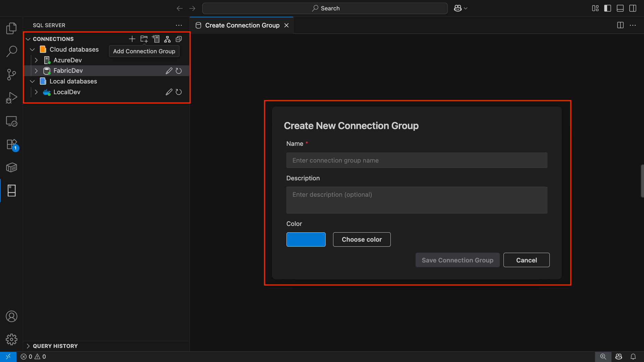This screenshot has height=362, width=644.
Task: Collapse the Cloud databases group
Action: pyautogui.click(x=32, y=50)
